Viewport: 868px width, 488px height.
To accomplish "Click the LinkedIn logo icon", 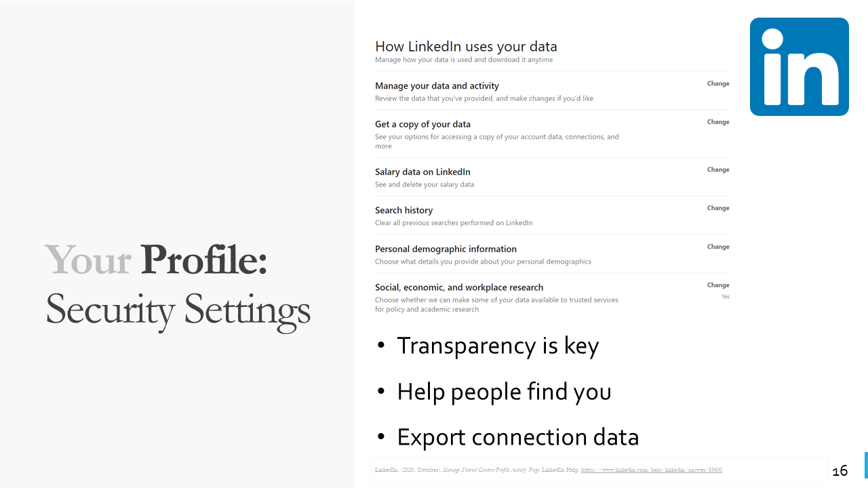I will tap(800, 67).
